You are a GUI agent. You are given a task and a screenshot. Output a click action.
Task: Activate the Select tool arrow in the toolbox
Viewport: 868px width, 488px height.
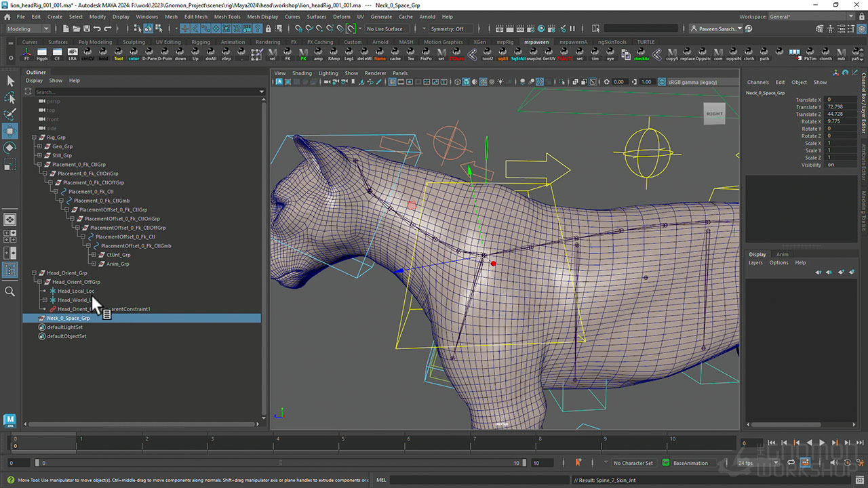tap(10, 81)
